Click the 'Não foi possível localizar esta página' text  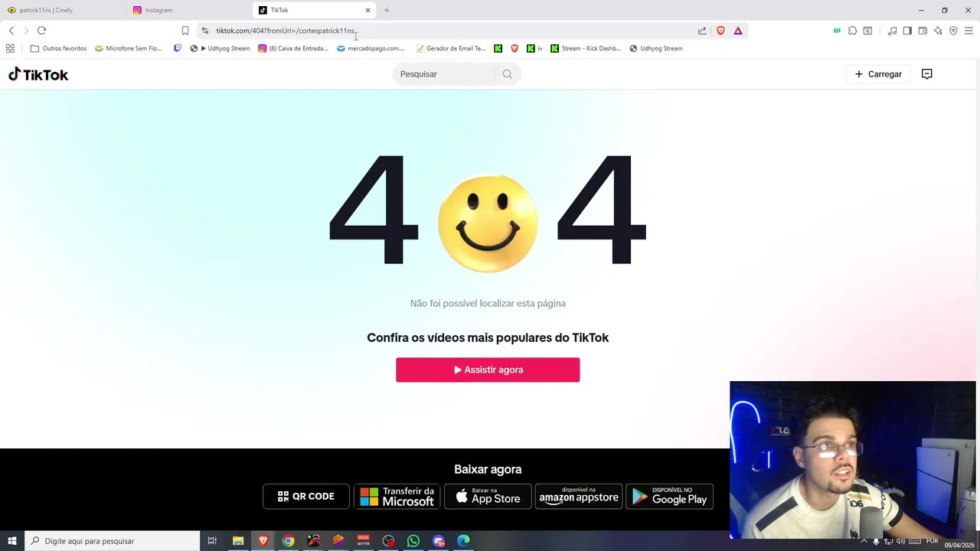(x=488, y=303)
